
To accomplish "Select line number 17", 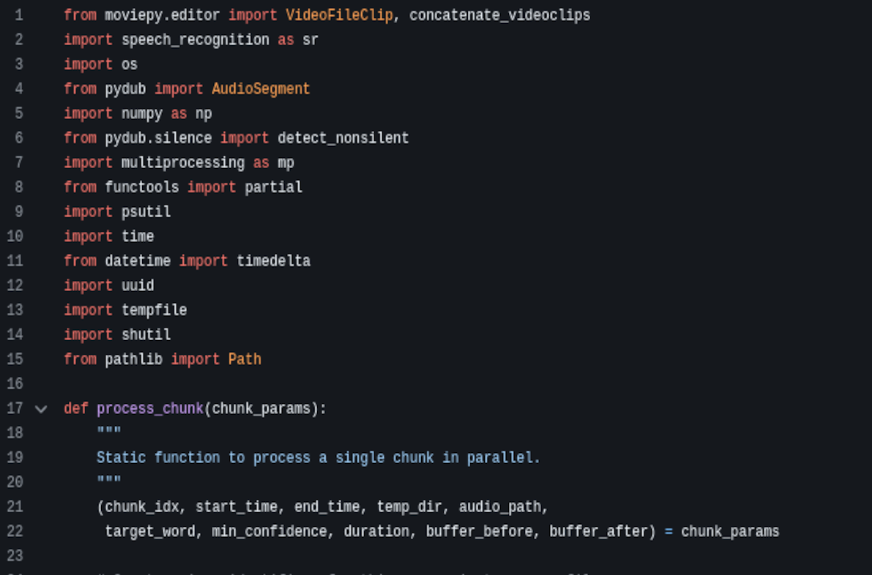I will pyautogui.click(x=14, y=409).
